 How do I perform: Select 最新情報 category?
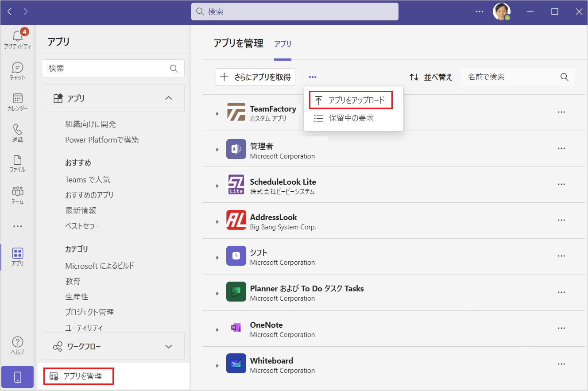[x=81, y=211]
